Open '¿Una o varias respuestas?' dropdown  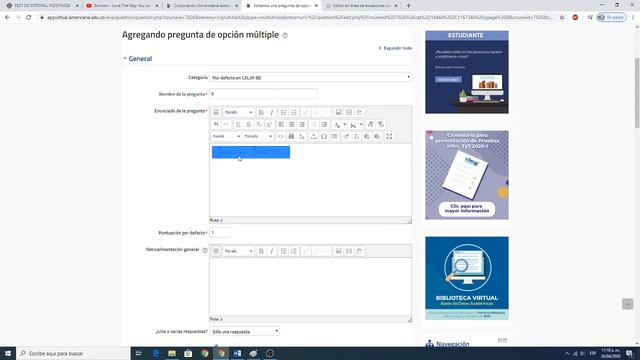(244, 331)
